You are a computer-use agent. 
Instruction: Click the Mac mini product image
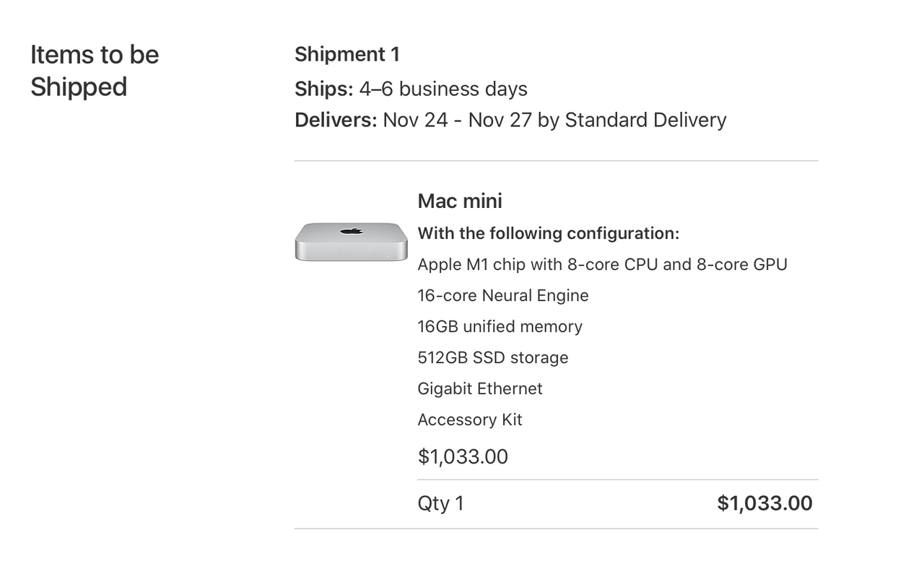(x=351, y=242)
